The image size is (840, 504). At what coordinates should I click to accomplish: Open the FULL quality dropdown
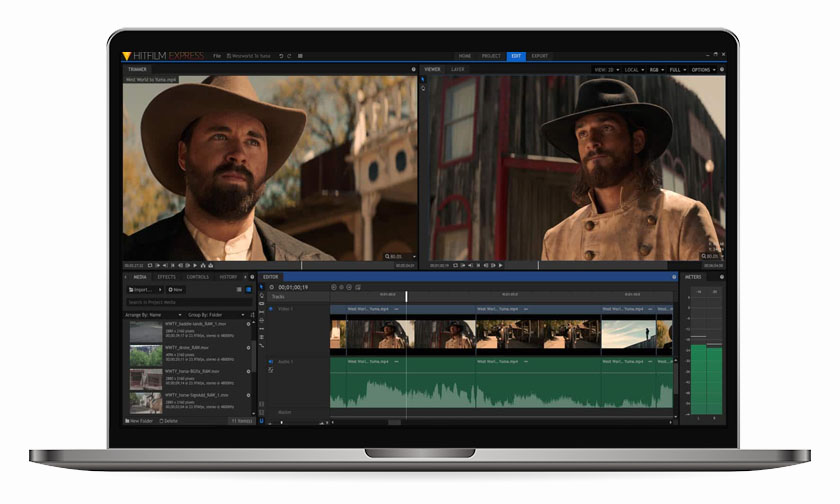click(x=677, y=70)
